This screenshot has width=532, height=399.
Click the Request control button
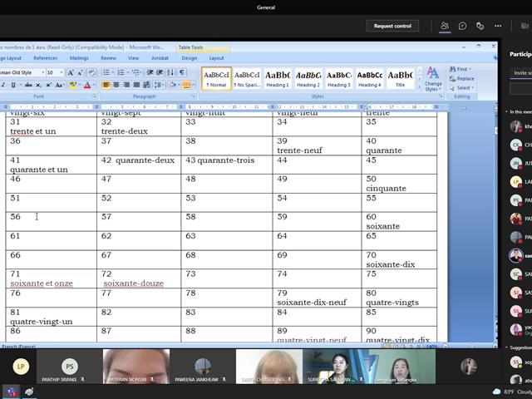pos(392,26)
